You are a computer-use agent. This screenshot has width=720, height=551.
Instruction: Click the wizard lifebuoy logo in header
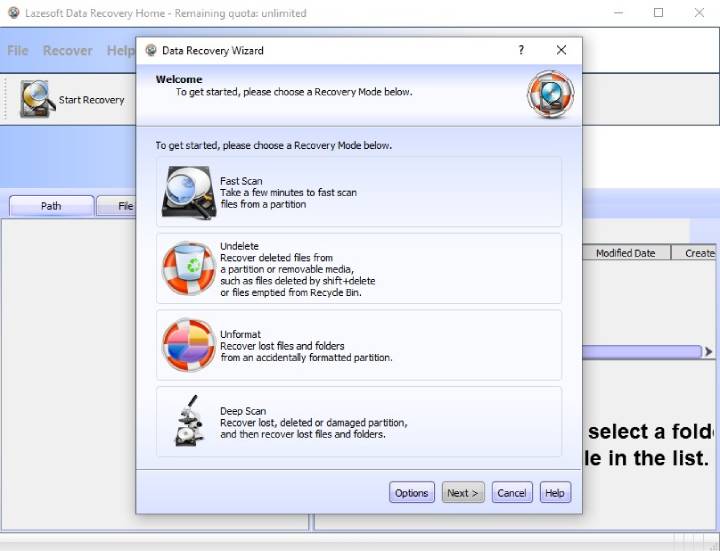click(x=550, y=94)
